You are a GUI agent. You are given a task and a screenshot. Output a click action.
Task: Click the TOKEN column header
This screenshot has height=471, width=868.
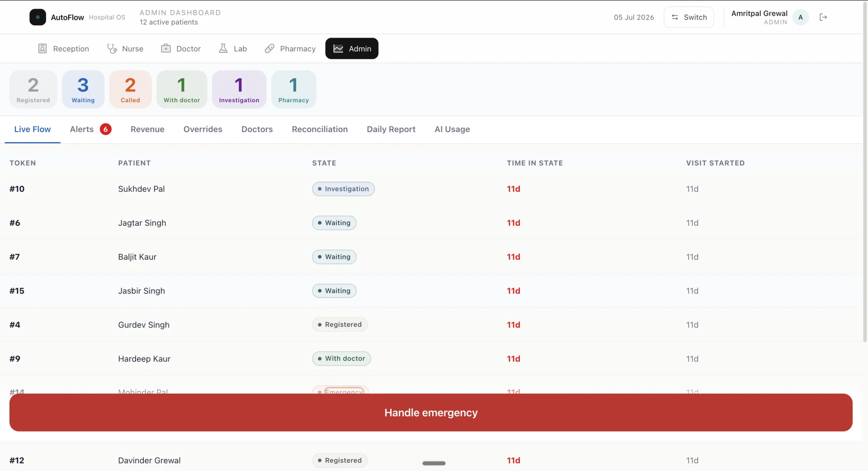click(x=23, y=163)
